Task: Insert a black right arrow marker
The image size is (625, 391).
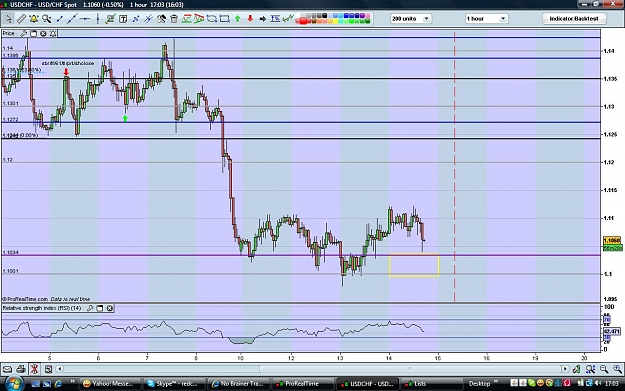Action: click(263, 18)
